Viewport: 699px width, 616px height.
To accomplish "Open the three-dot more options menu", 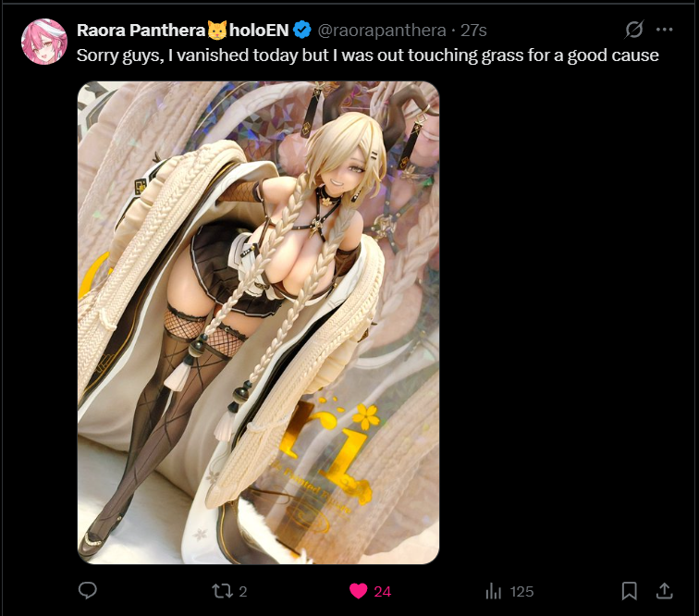I will coord(664,30).
